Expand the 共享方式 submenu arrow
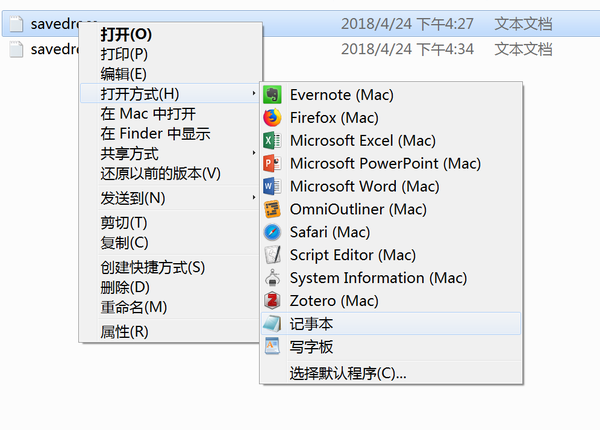 (x=254, y=153)
